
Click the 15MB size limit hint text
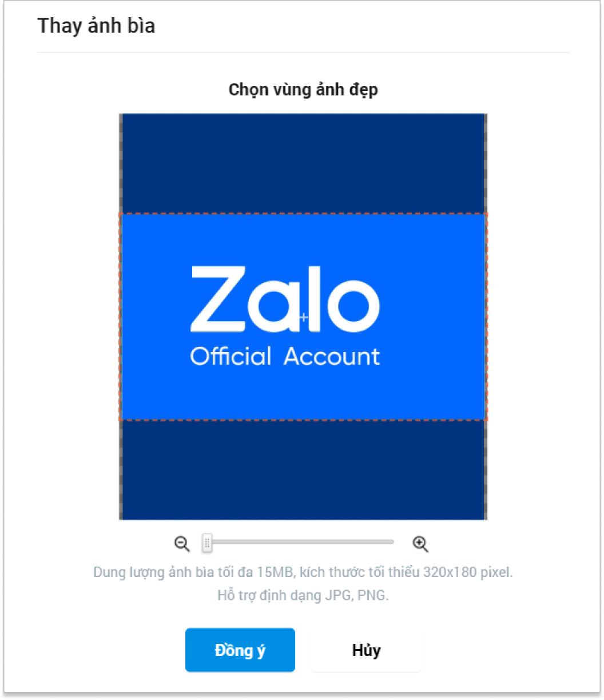pos(303,572)
